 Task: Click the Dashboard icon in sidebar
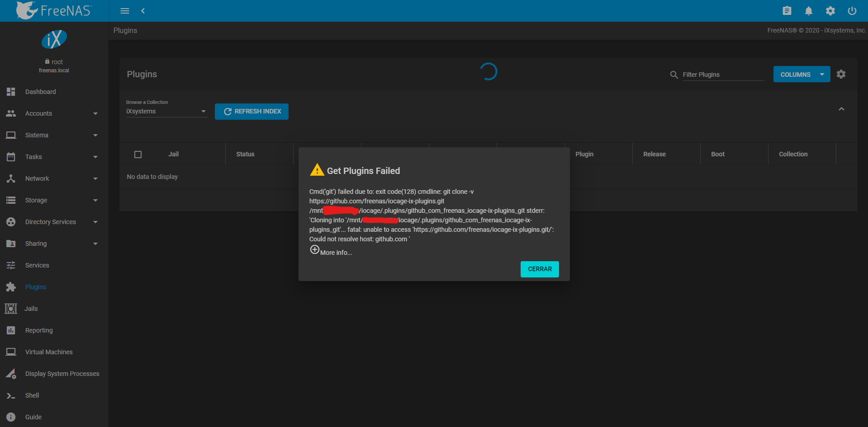coord(11,92)
